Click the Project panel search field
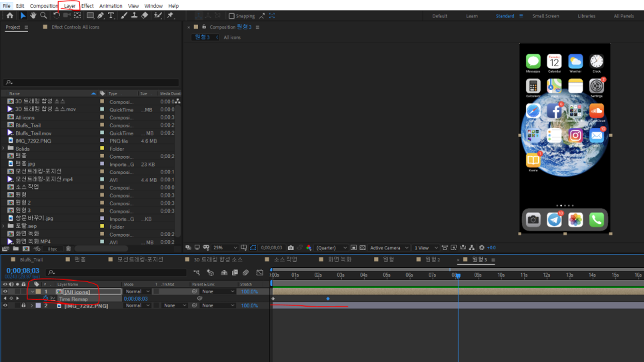Viewport: 644px width, 362px height. pos(91,82)
